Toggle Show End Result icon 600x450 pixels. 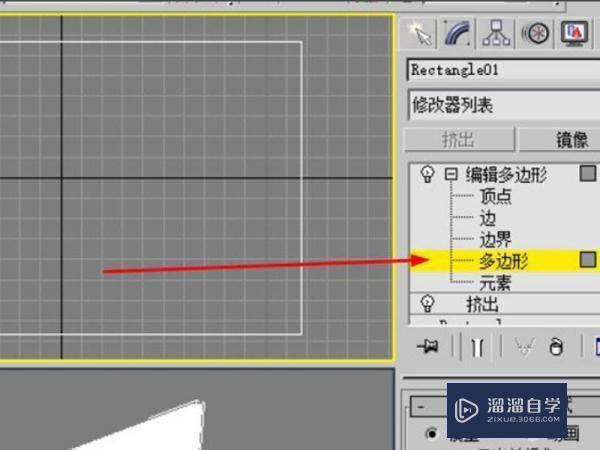pyautogui.click(x=477, y=347)
